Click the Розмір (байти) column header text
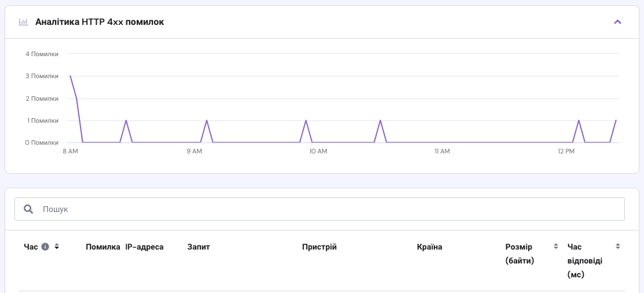 click(519, 254)
